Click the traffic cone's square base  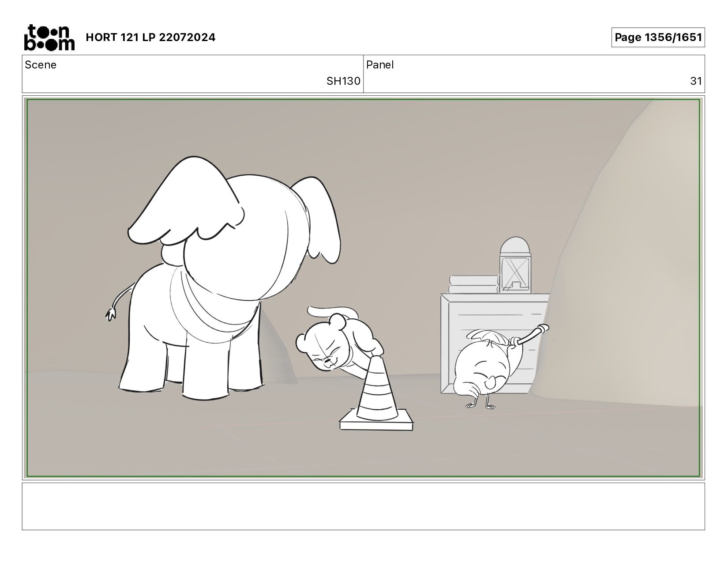pos(376,422)
